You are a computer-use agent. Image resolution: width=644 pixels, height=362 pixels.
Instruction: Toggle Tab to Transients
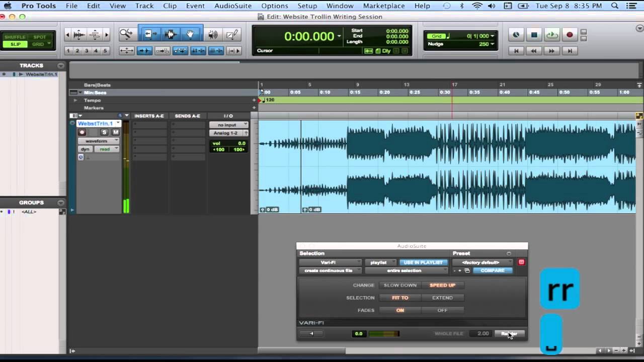click(x=144, y=50)
